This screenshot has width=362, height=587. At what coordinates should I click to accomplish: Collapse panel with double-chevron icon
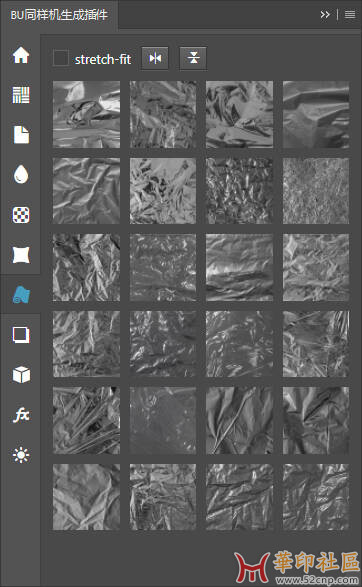click(x=325, y=15)
